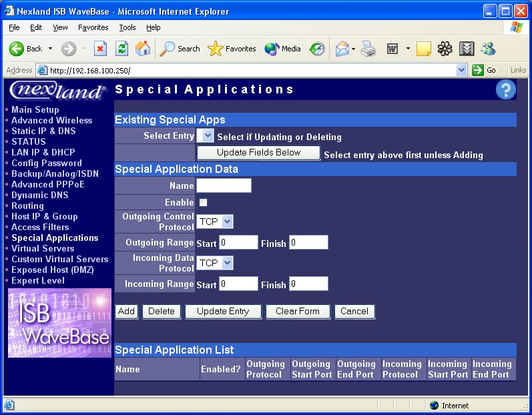Click the Back arrow icon

pos(16,49)
